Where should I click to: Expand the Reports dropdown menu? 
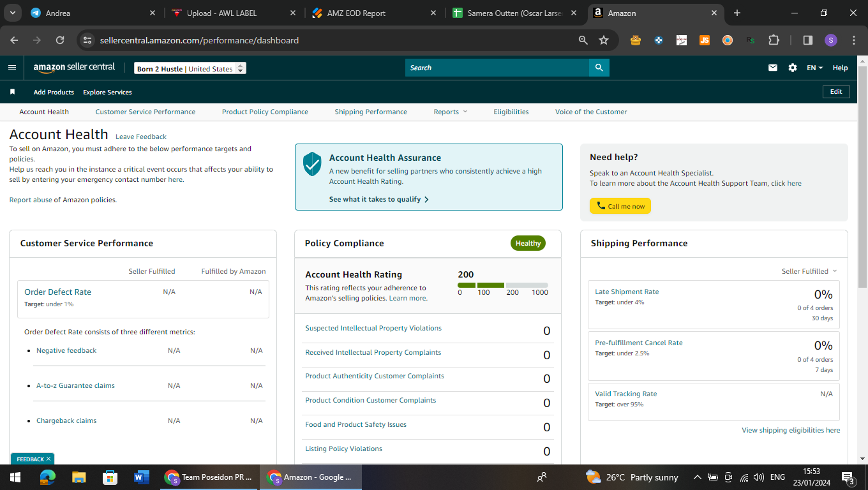(451, 112)
